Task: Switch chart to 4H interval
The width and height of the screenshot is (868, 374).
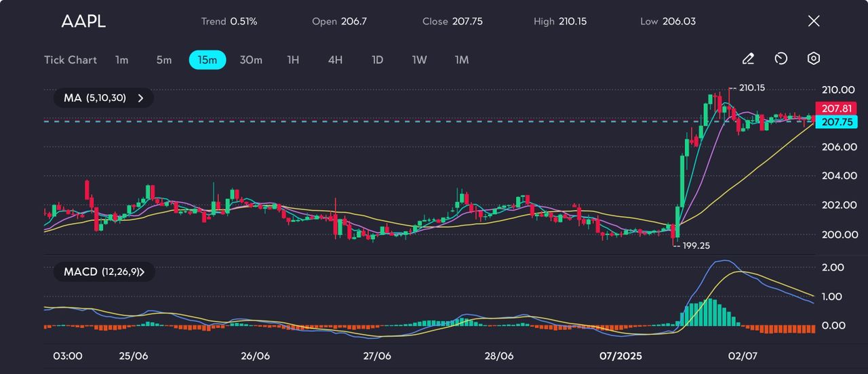Action: (335, 60)
